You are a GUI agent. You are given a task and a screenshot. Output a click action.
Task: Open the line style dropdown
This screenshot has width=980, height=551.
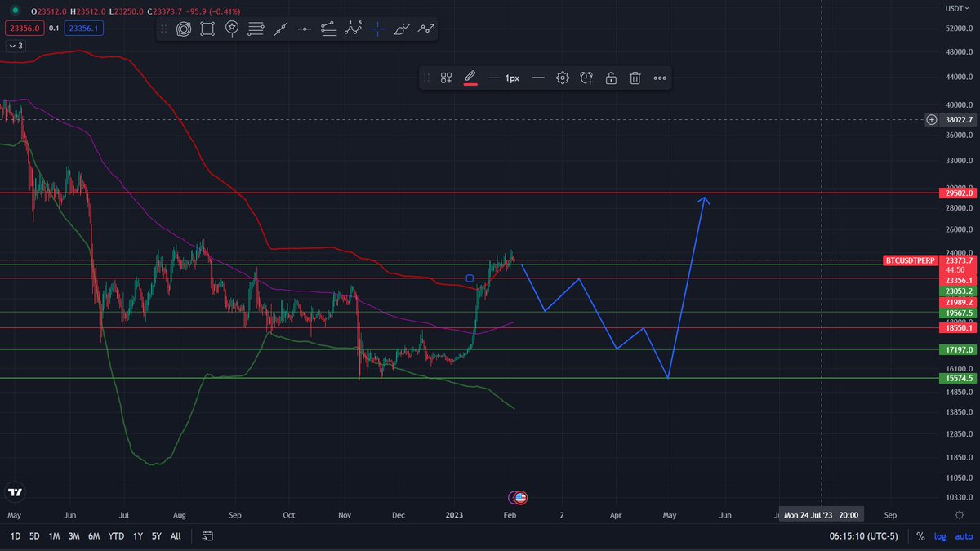(538, 78)
